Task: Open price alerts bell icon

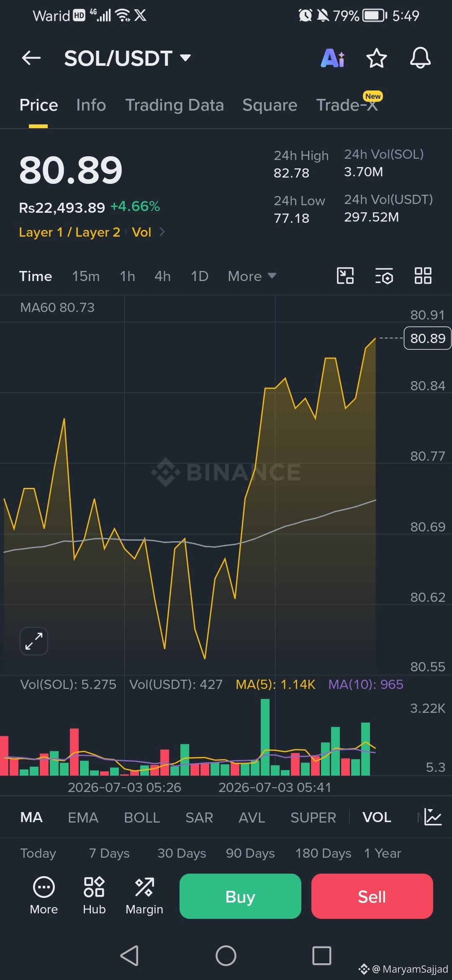Action: click(x=420, y=58)
